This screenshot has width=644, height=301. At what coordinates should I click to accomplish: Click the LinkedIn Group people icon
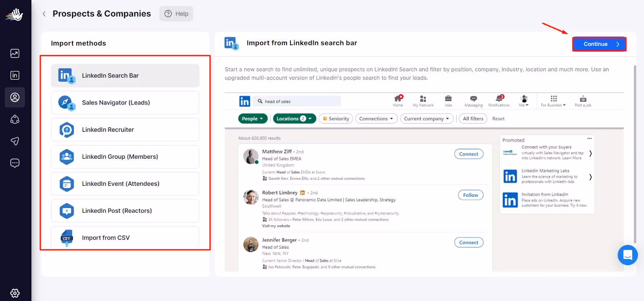(67, 157)
